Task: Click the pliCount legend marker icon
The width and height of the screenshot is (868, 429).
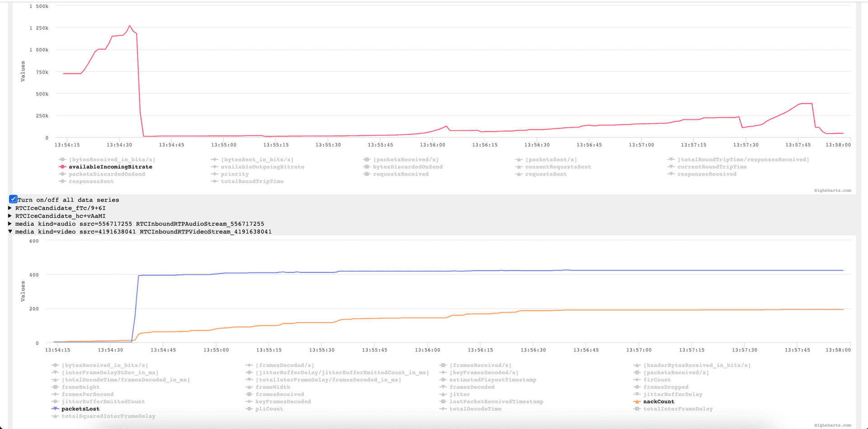Action: 249,409
